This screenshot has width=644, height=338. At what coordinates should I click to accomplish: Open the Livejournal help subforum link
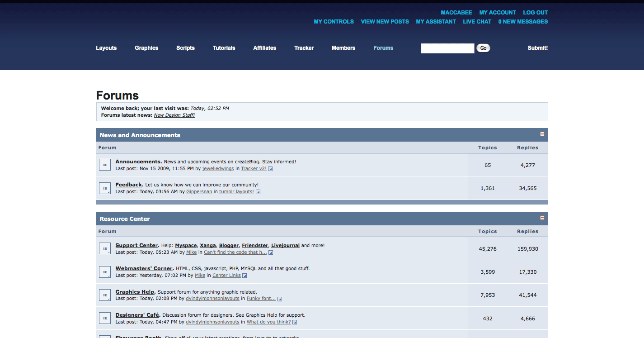tap(286, 245)
